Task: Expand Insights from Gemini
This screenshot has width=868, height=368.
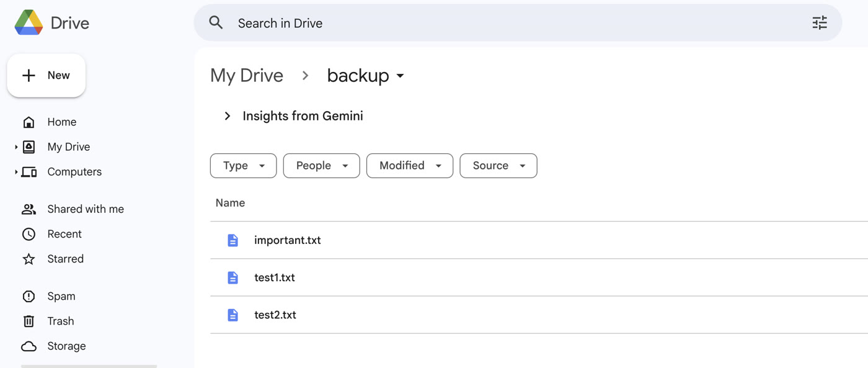Action: (x=227, y=115)
